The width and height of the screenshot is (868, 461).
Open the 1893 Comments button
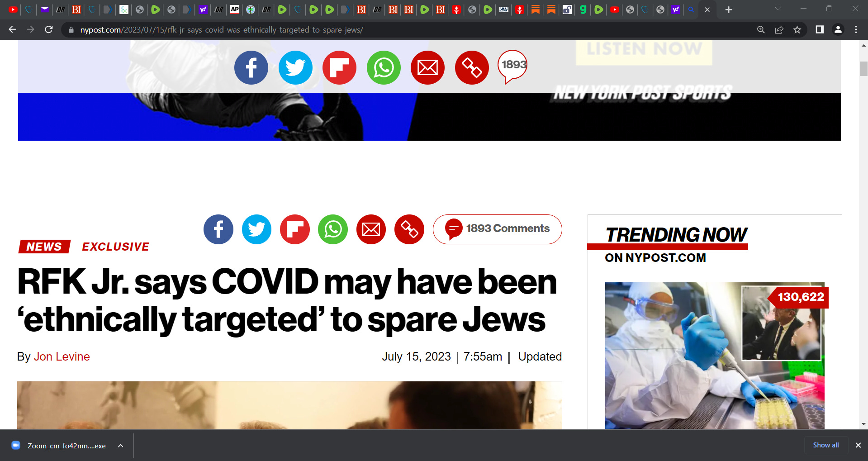pos(498,229)
